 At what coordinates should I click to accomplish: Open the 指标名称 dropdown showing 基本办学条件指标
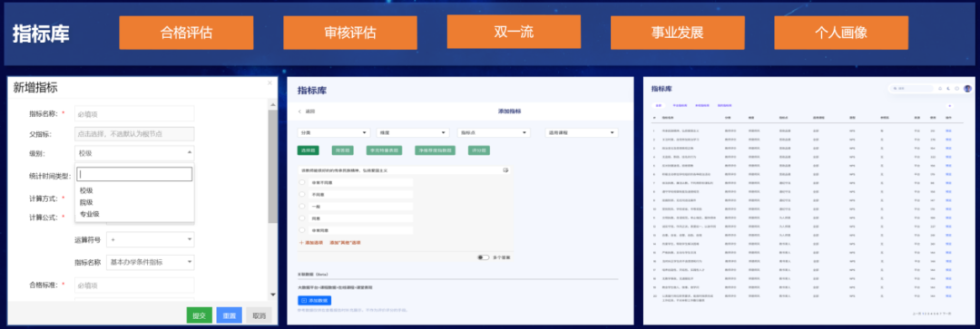pos(151,262)
